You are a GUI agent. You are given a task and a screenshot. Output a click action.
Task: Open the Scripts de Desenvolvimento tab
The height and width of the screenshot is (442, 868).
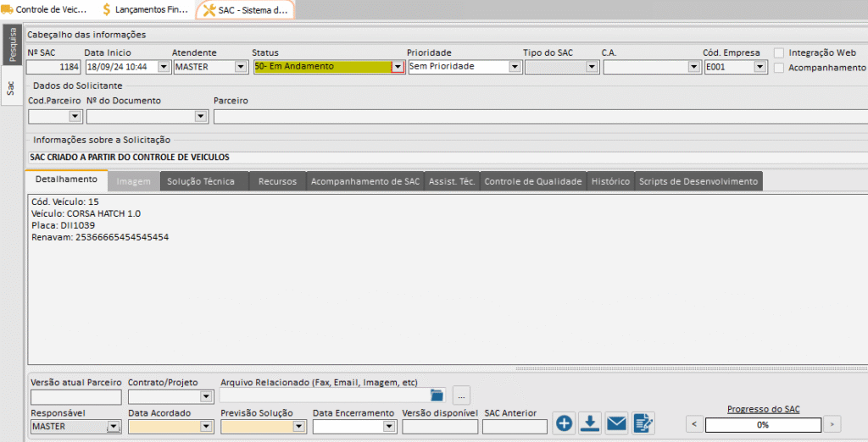point(698,181)
